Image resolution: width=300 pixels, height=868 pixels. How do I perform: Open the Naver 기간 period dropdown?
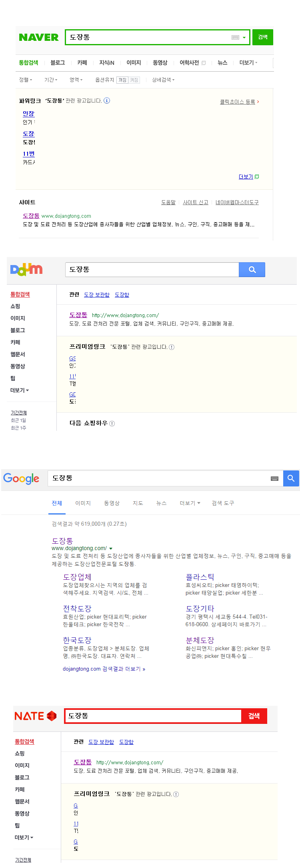(x=51, y=80)
